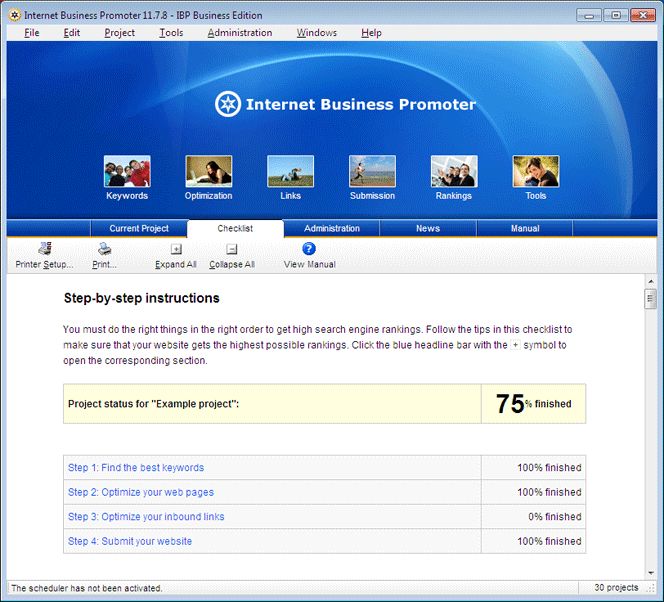
Task: Click the Print toolbar icon
Action: click(x=104, y=249)
